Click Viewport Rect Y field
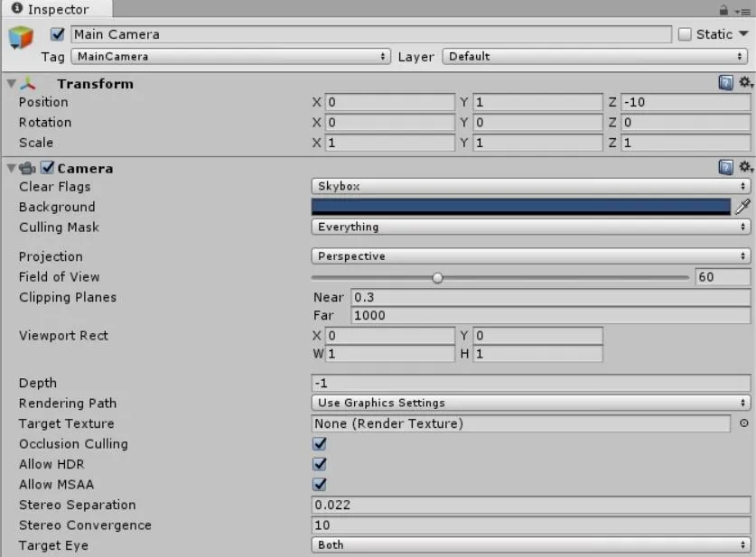This screenshot has height=557, width=756. coord(537,335)
